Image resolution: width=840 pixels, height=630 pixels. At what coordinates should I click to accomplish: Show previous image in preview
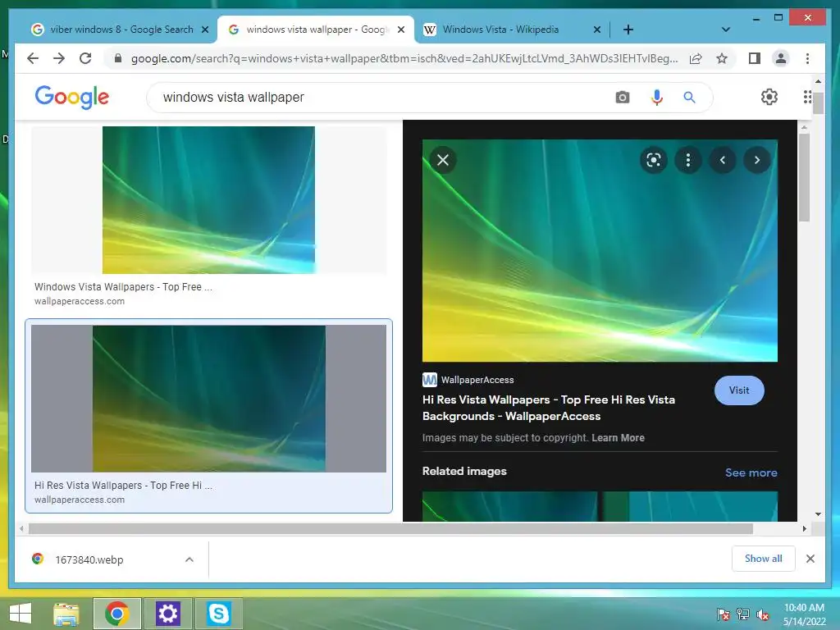(x=722, y=160)
